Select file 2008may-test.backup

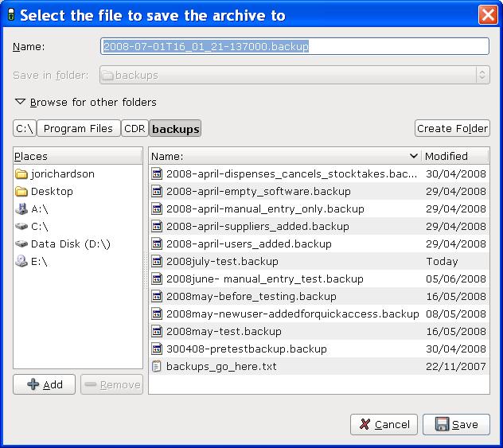[319, 331]
